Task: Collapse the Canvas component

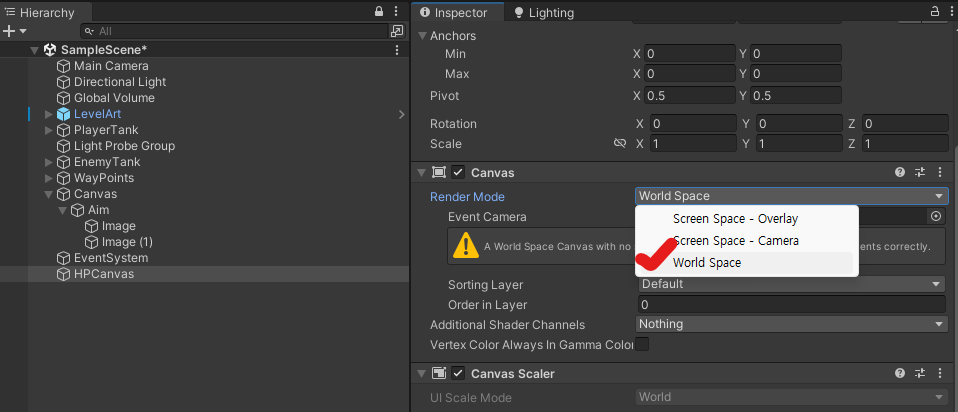Action: click(422, 173)
